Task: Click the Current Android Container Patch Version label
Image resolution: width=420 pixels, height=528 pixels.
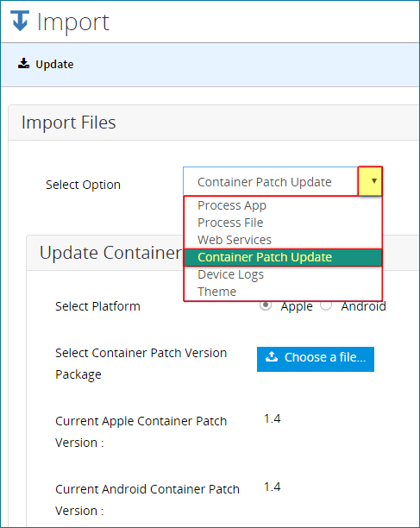Action: pos(147,500)
